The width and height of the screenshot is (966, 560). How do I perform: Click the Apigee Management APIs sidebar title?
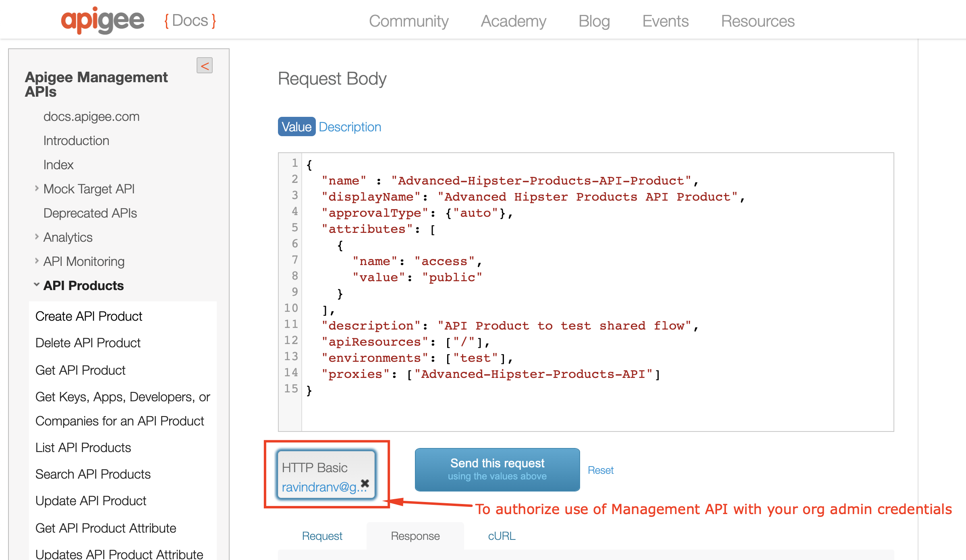tap(96, 84)
